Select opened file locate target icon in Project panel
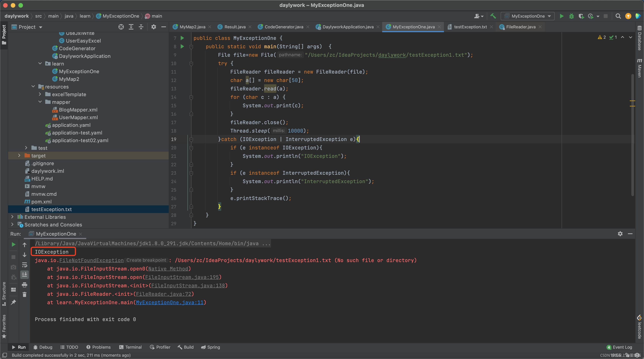644x359 pixels. click(121, 27)
